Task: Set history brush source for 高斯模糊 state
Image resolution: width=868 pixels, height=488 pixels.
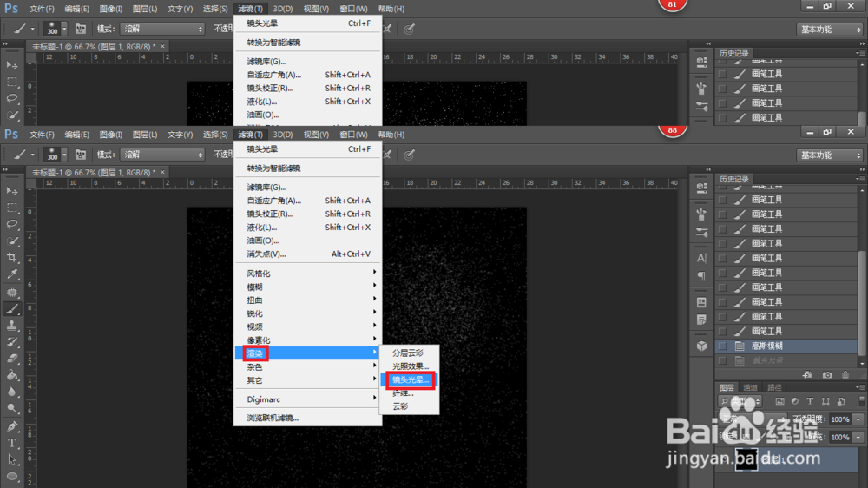Action: pos(722,346)
